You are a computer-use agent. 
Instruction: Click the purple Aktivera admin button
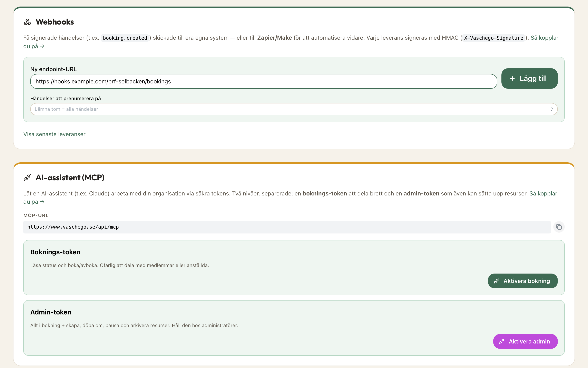525,341
